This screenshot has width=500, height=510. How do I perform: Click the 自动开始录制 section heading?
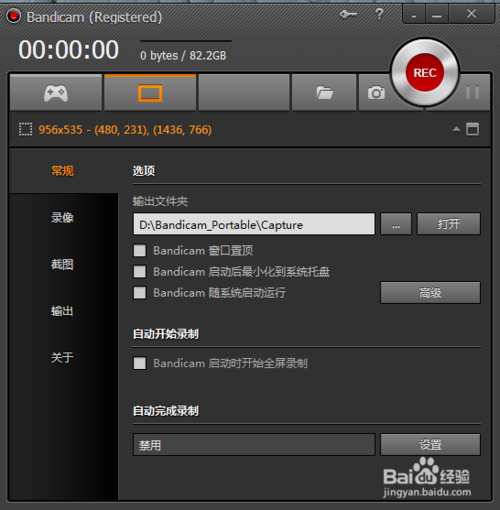pyautogui.click(x=166, y=334)
